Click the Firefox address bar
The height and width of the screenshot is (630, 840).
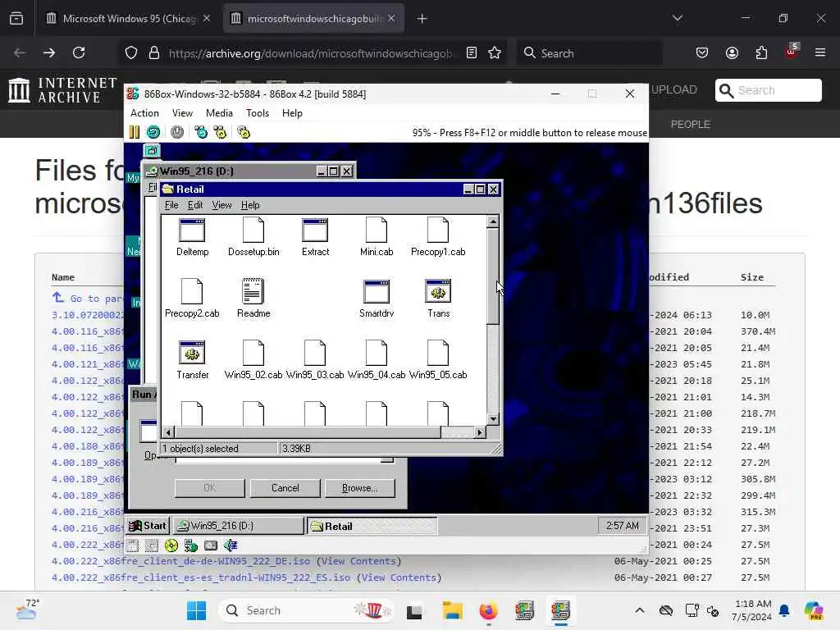(x=313, y=53)
